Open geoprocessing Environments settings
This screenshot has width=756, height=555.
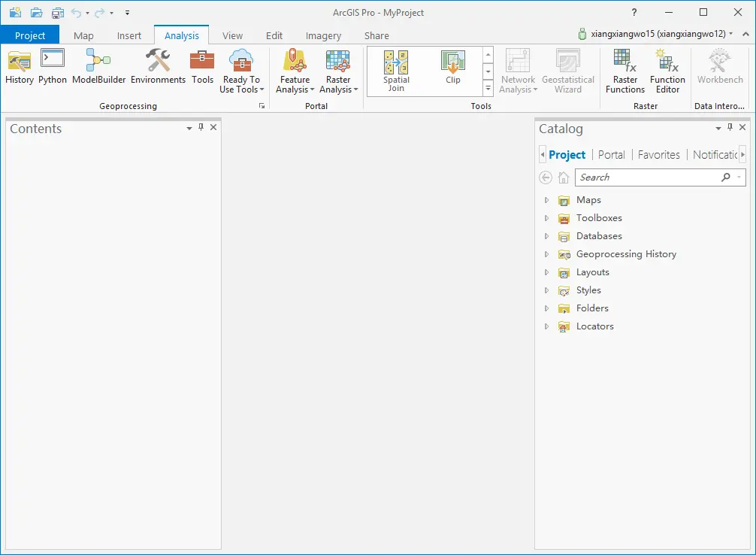point(158,67)
